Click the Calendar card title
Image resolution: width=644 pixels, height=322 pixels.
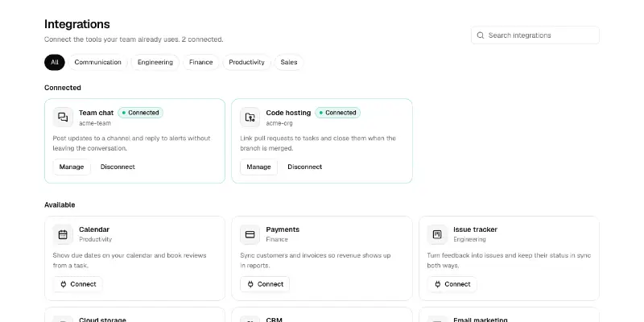pos(94,229)
